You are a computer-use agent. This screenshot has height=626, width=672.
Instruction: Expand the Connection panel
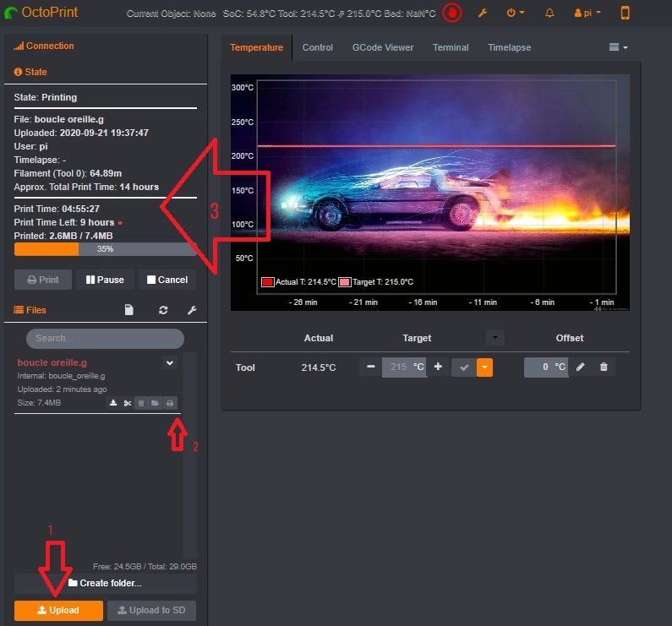point(44,46)
